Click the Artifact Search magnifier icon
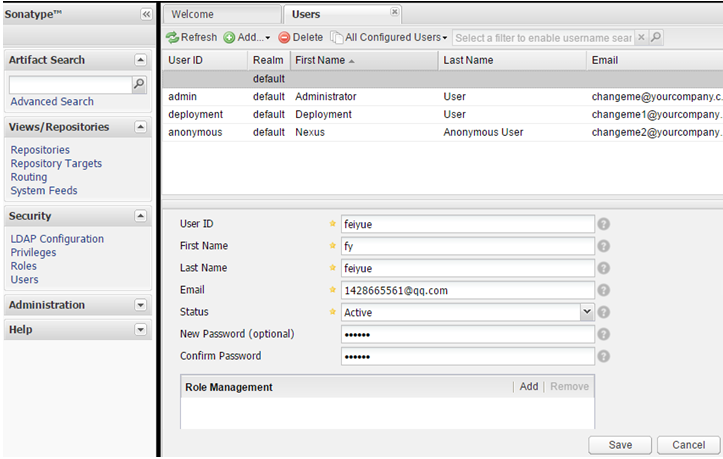Image resolution: width=723 pixels, height=459 pixels. point(139,84)
